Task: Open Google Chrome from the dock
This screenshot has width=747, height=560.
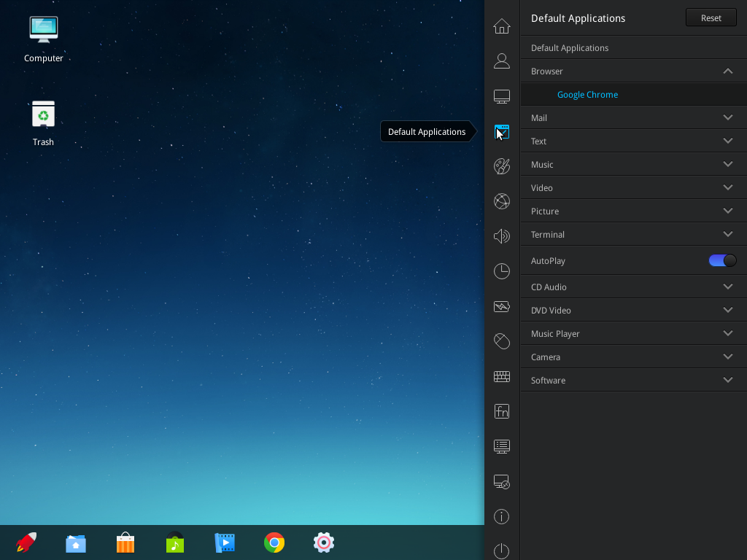Action: [274, 542]
